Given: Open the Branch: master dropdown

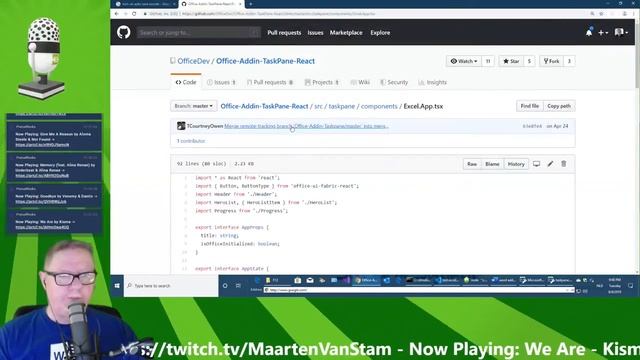Looking at the screenshot, I should pyautogui.click(x=193, y=106).
